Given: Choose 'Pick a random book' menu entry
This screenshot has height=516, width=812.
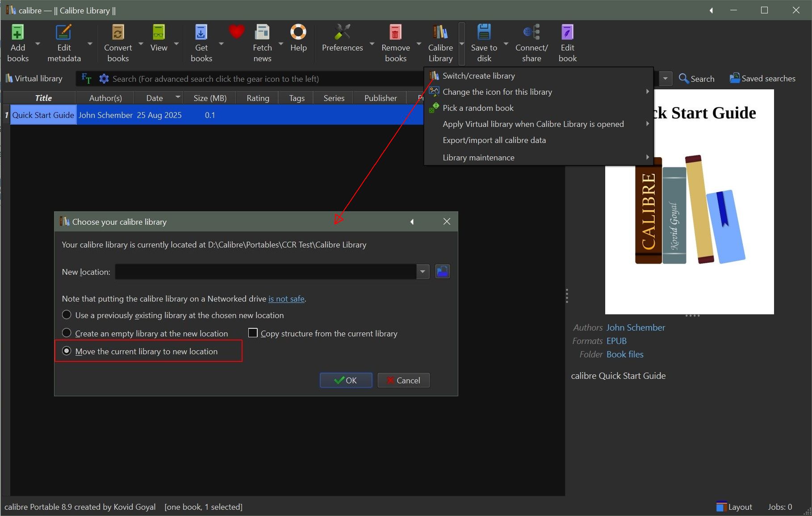Looking at the screenshot, I should [x=478, y=108].
